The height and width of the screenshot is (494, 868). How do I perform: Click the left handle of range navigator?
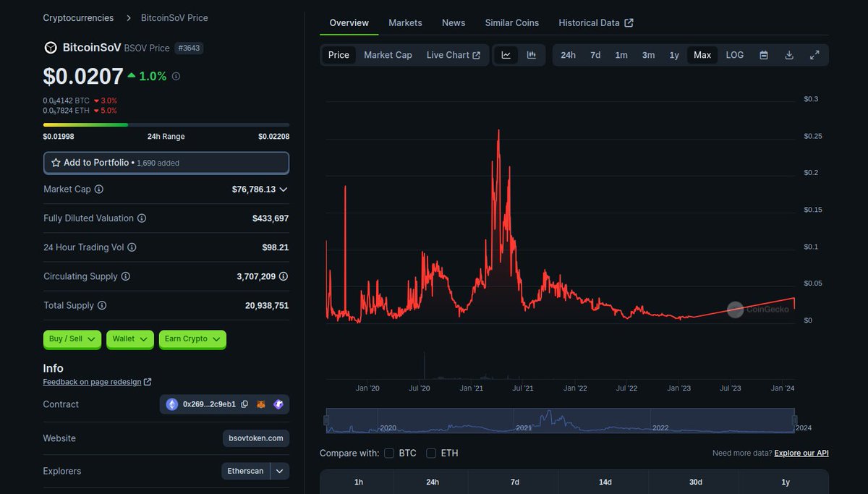(x=327, y=420)
